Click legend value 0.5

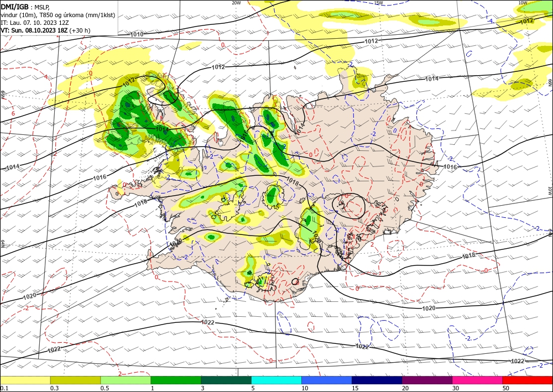105,388
